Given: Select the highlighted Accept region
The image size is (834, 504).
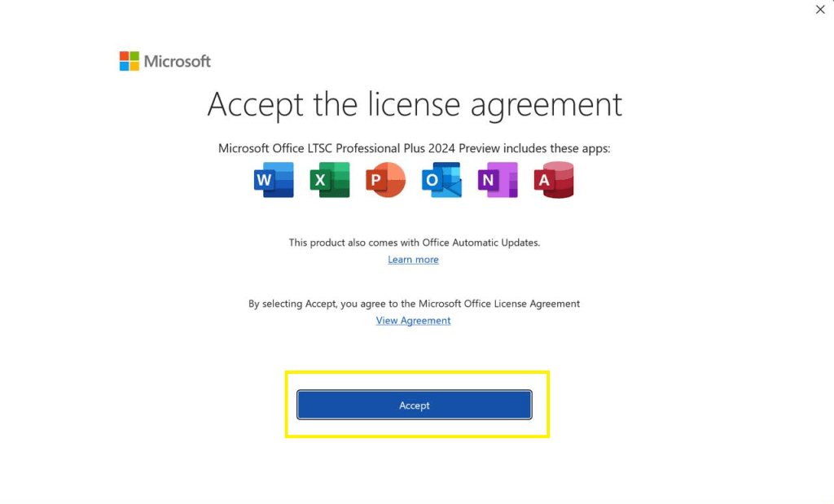Looking at the screenshot, I should point(416,405).
